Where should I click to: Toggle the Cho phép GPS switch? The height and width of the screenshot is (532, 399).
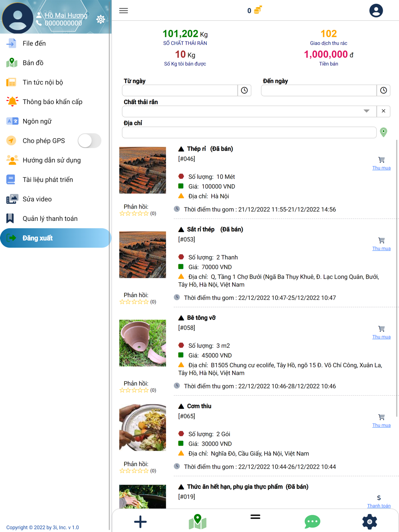[89, 141]
